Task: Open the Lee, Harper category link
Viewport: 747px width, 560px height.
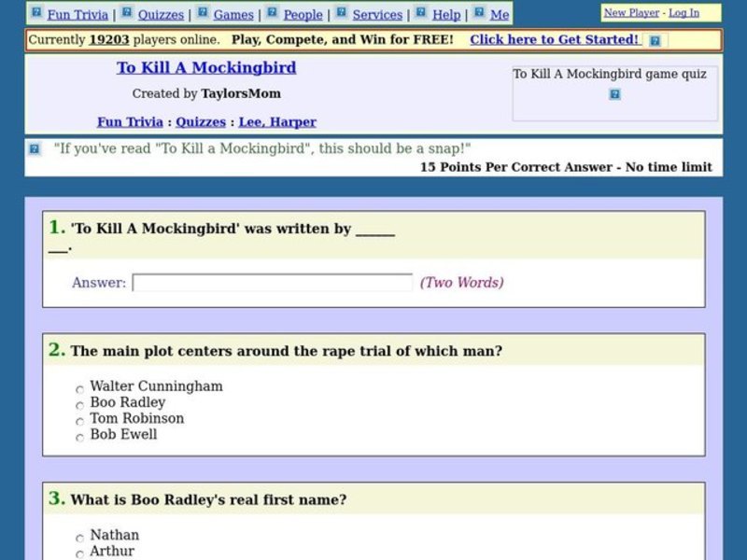Action: click(274, 121)
